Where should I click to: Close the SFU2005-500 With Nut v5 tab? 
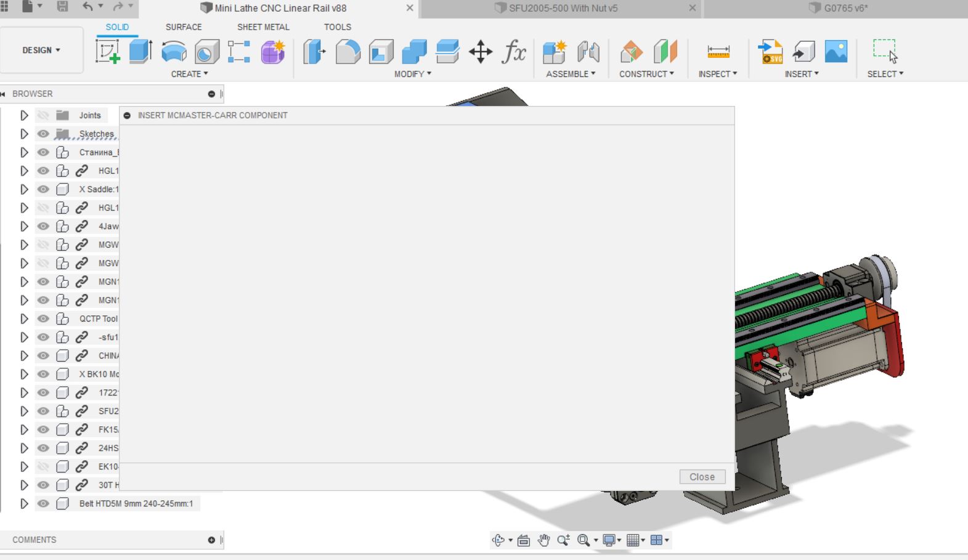click(693, 8)
